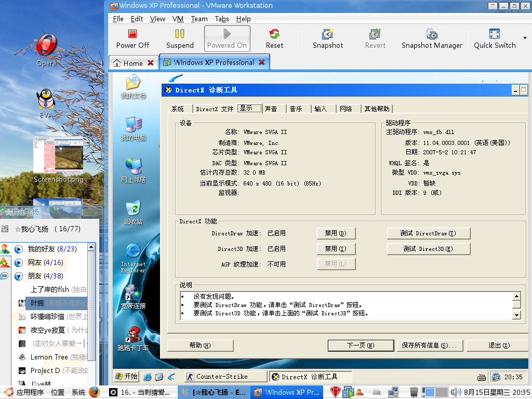Select the 网络 tab

click(x=345, y=109)
